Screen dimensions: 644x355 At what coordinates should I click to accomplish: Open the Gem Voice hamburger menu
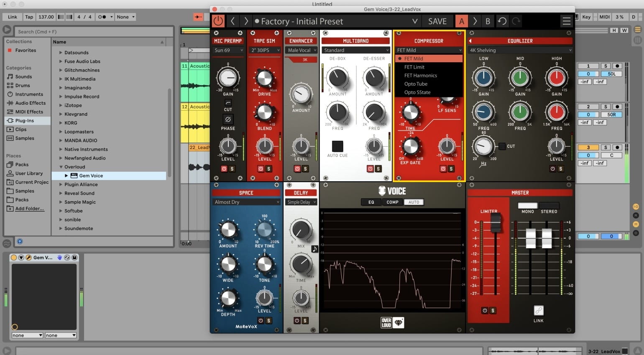(567, 21)
